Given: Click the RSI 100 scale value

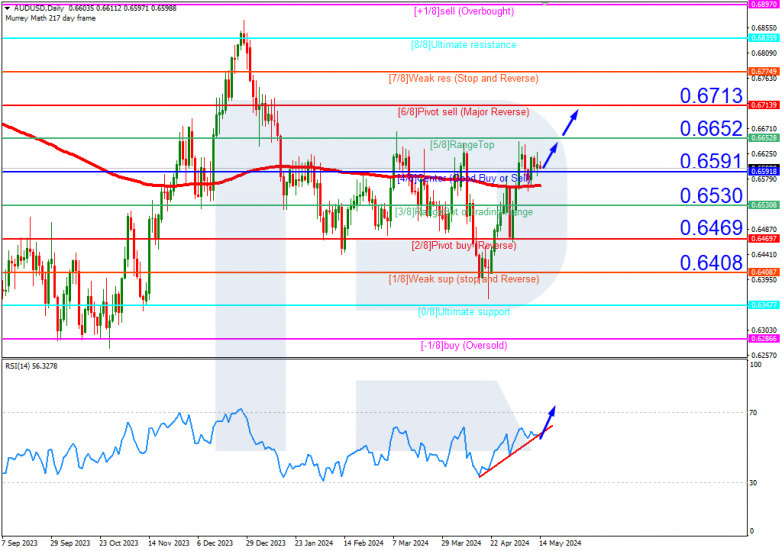Looking at the screenshot, I should 756,365.
